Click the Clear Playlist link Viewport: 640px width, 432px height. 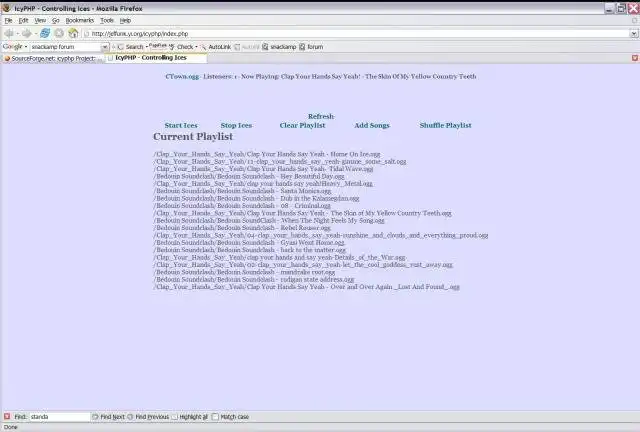click(302, 125)
